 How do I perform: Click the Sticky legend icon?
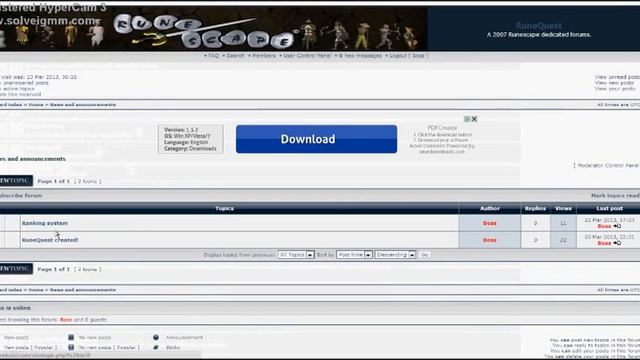click(156, 347)
